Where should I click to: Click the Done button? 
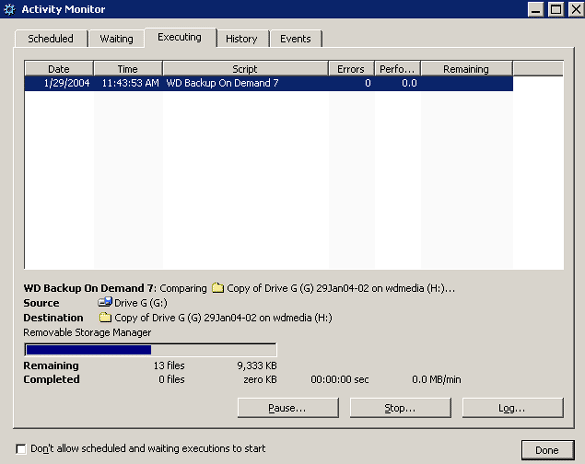pos(547,450)
